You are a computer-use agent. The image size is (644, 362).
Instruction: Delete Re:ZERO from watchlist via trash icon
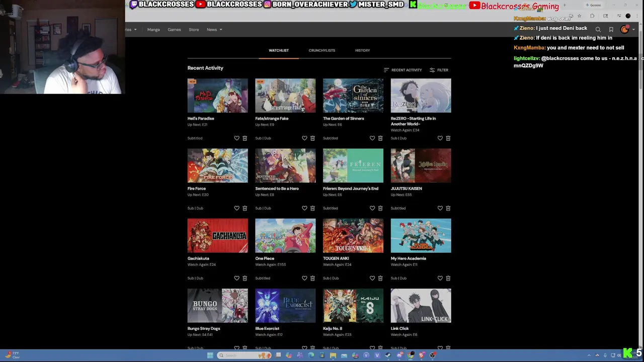(x=448, y=138)
